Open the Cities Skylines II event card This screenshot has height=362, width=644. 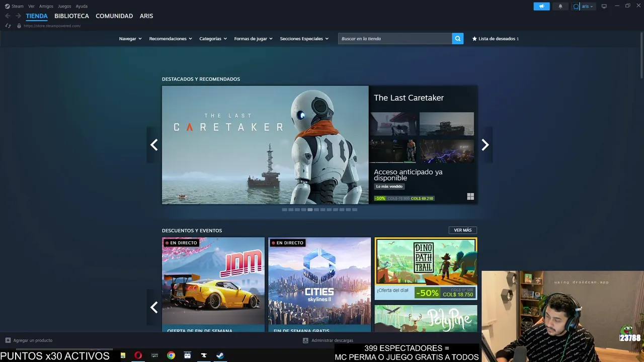(x=319, y=284)
